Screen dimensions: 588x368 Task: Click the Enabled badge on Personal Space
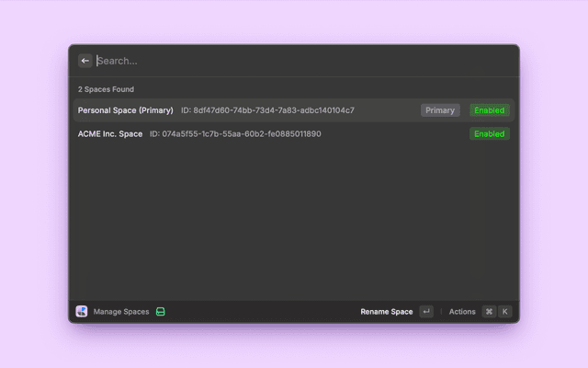tap(489, 110)
